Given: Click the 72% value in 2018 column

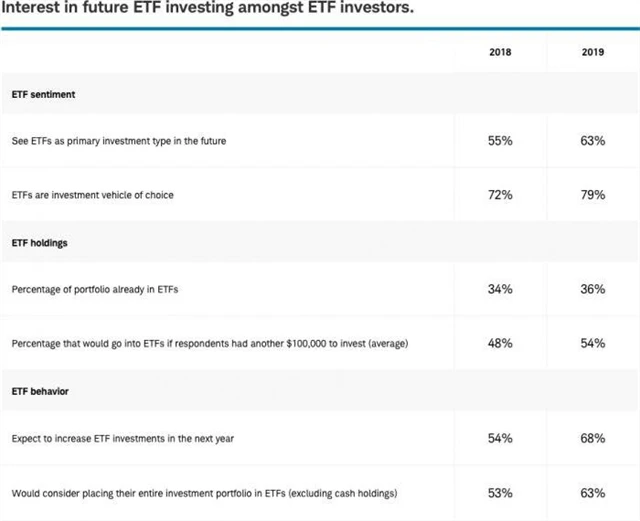Looking at the screenshot, I should [500, 195].
